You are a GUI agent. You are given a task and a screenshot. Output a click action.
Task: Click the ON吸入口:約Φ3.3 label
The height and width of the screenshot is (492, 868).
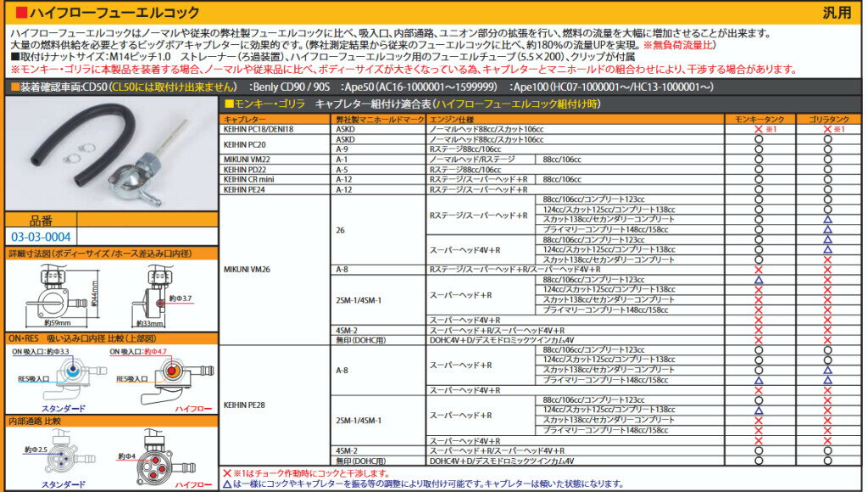click(x=41, y=352)
